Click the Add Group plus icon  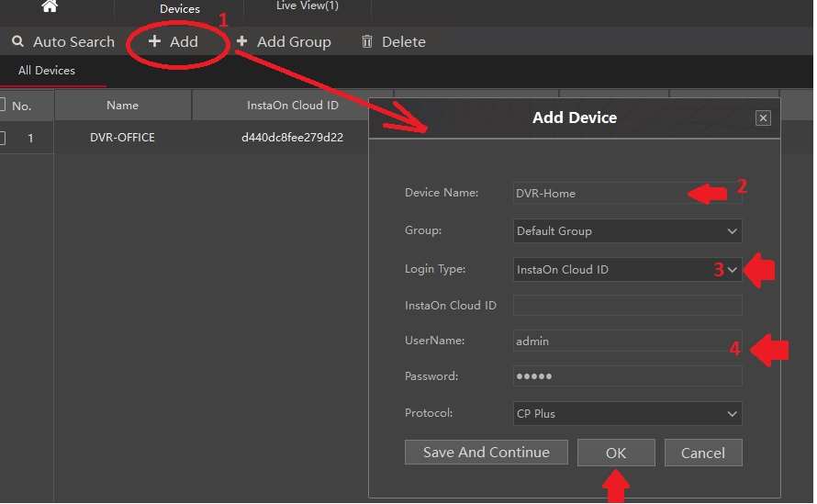[242, 41]
